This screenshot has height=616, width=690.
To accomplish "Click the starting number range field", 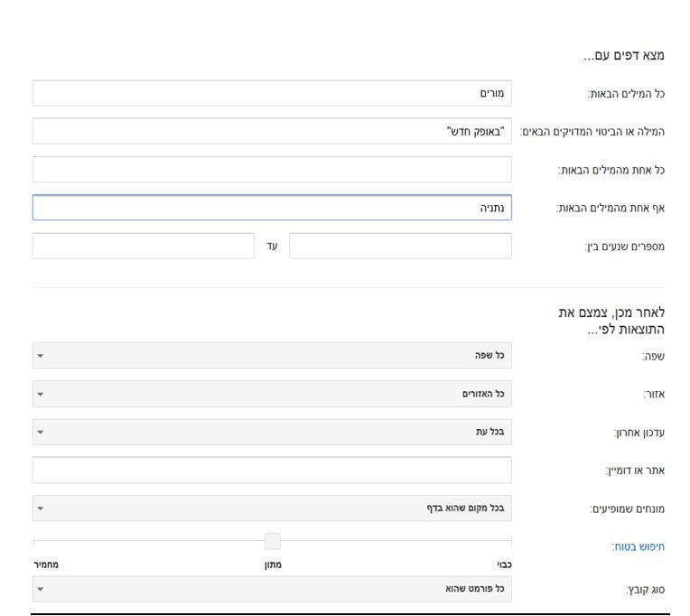I will (400, 246).
